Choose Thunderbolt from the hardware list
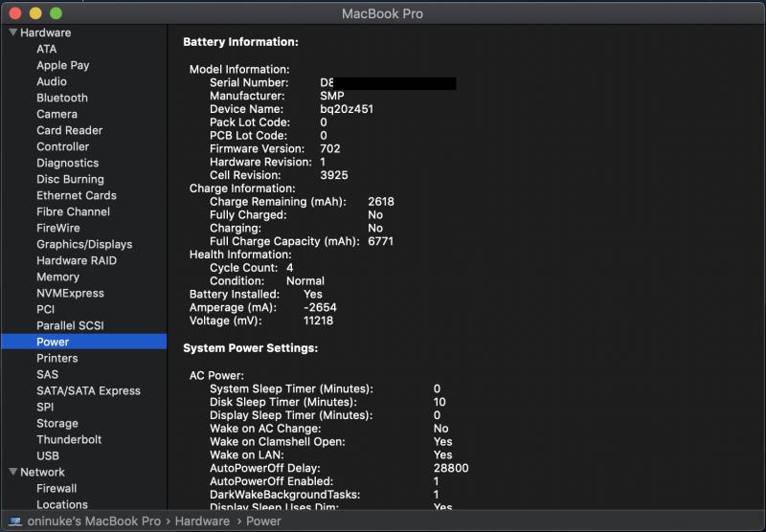Viewport: 766px width, 532px height. [x=69, y=439]
